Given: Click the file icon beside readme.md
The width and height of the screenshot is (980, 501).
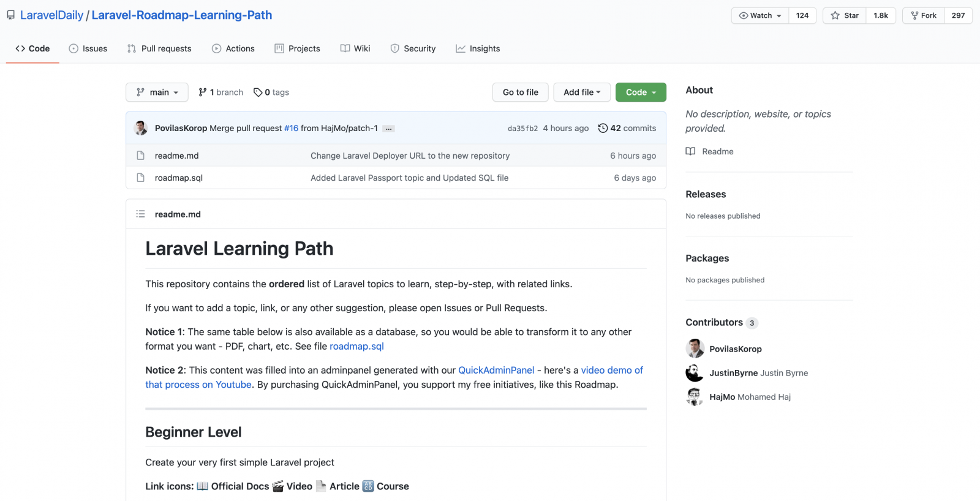Looking at the screenshot, I should click(141, 156).
